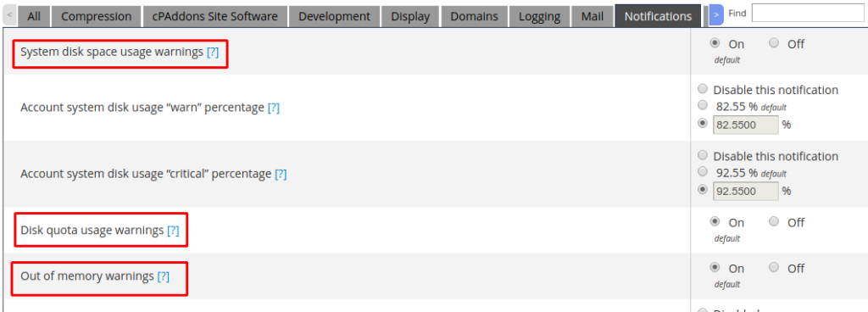
Task: Open help for System disk space usage warnings
Action: pyautogui.click(x=213, y=53)
